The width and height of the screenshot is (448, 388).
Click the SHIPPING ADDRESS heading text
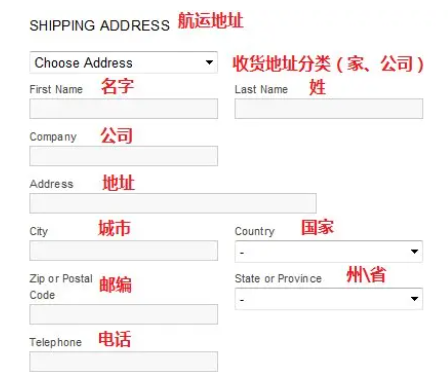click(x=100, y=26)
